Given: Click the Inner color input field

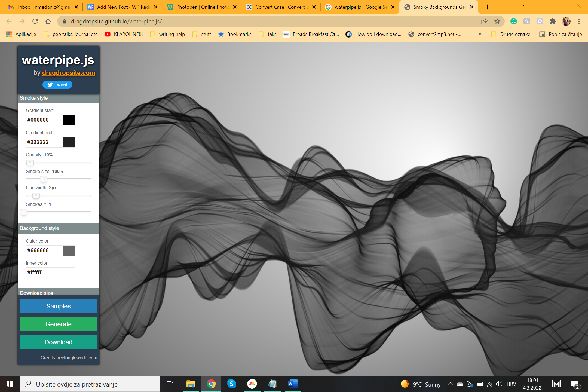Looking at the screenshot, I should click(x=50, y=272).
